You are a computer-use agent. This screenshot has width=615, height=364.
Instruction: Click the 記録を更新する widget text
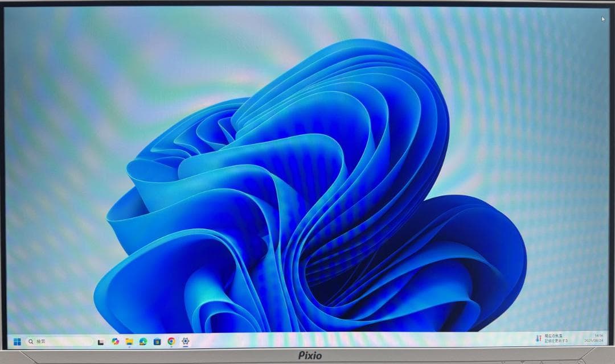556,341
